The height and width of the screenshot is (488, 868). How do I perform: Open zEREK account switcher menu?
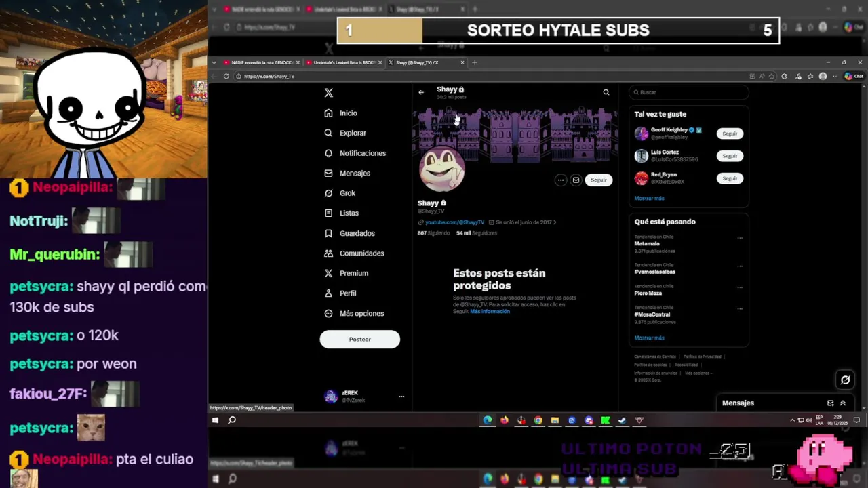click(x=364, y=396)
